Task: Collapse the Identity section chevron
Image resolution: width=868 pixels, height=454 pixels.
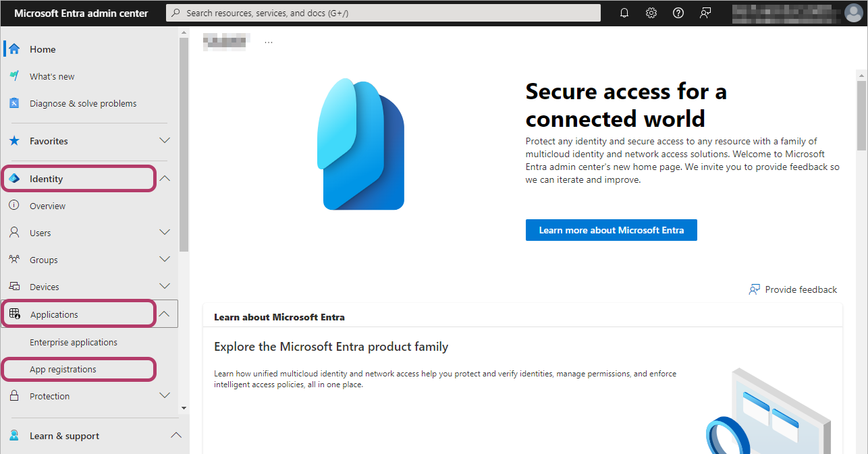Action: click(x=165, y=179)
